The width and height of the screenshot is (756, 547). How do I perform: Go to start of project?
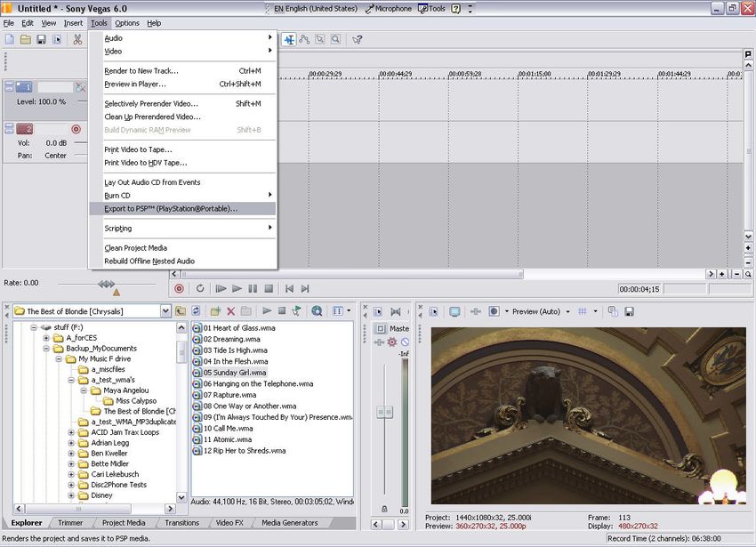click(289, 288)
